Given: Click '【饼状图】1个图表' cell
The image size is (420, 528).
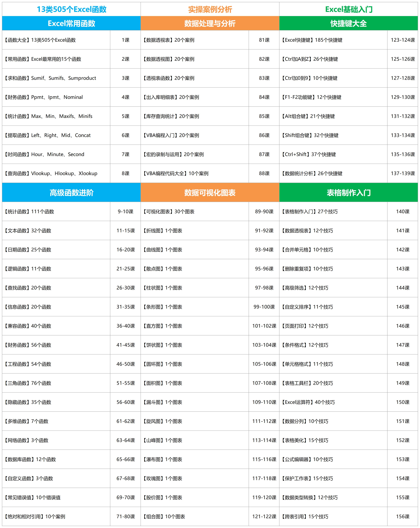Looking at the screenshot, I should point(195,345).
